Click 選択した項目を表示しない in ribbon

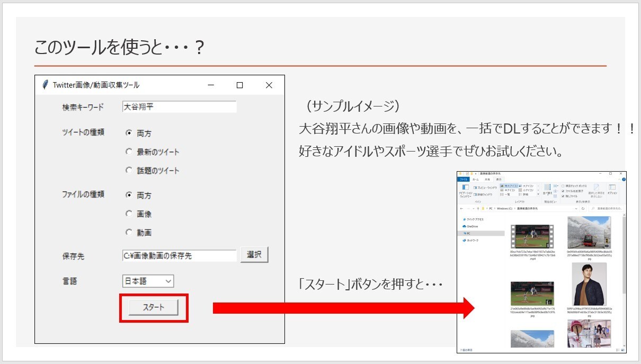(x=596, y=191)
